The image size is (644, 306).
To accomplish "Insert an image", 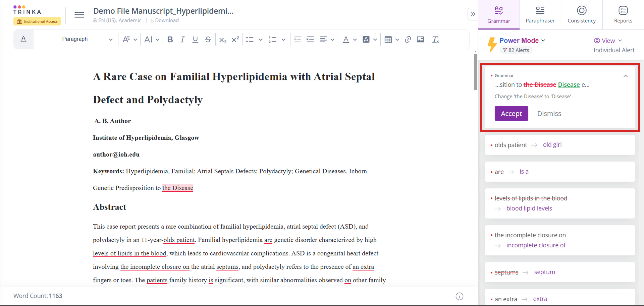I will (x=420, y=40).
